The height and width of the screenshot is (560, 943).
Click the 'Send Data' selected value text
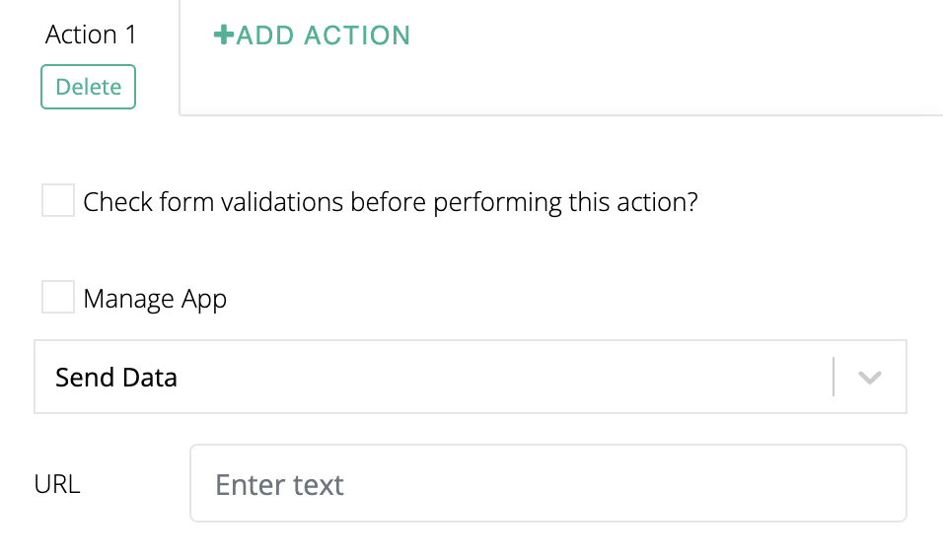click(x=116, y=378)
